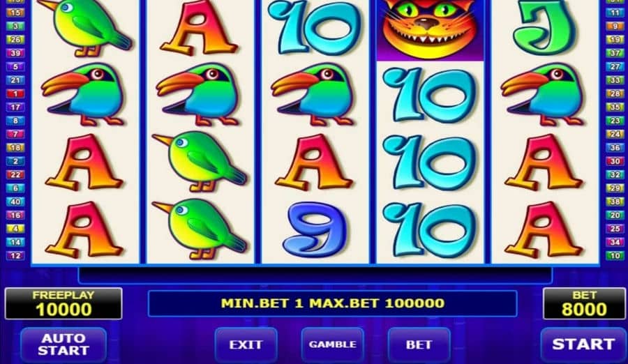Select the green J symbol
Image resolution: width=628 pixels, height=364 pixels.
point(545,27)
